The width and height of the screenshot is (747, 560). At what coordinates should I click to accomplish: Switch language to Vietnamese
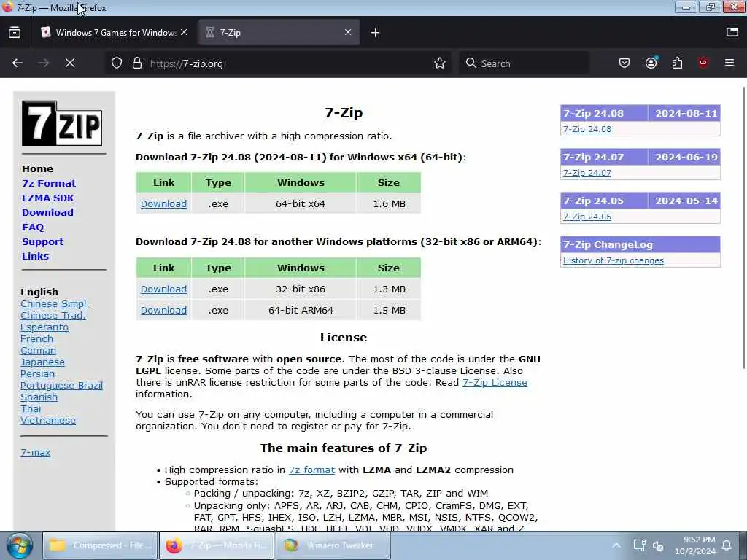[47, 421]
